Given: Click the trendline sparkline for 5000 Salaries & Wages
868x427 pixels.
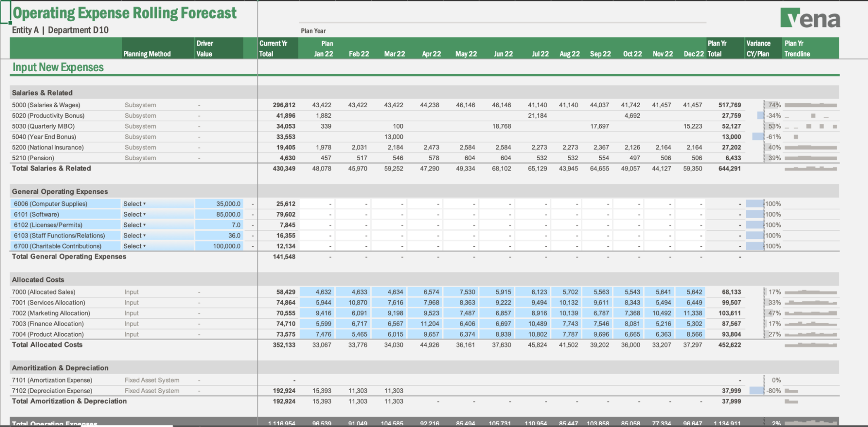Looking at the screenshot, I should click(811, 105).
